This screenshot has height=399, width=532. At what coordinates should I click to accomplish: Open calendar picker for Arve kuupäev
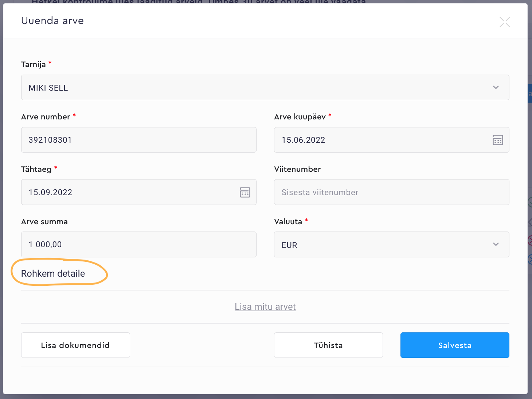[498, 140]
